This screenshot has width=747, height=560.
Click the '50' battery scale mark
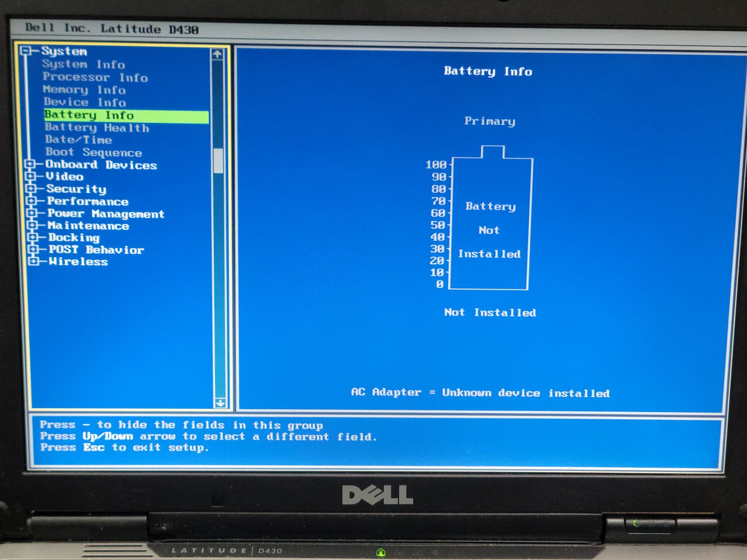pyautogui.click(x=437, y=225)
